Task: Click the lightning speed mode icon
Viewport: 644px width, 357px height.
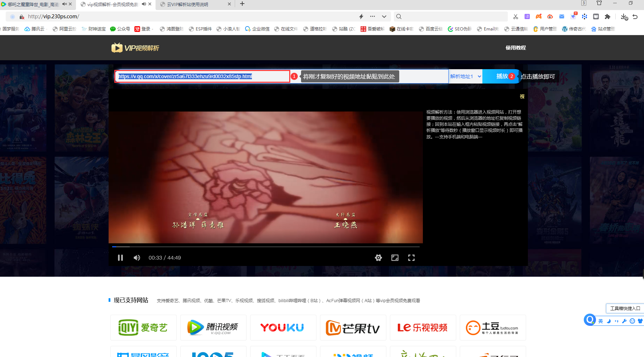Action: [361, 16]
